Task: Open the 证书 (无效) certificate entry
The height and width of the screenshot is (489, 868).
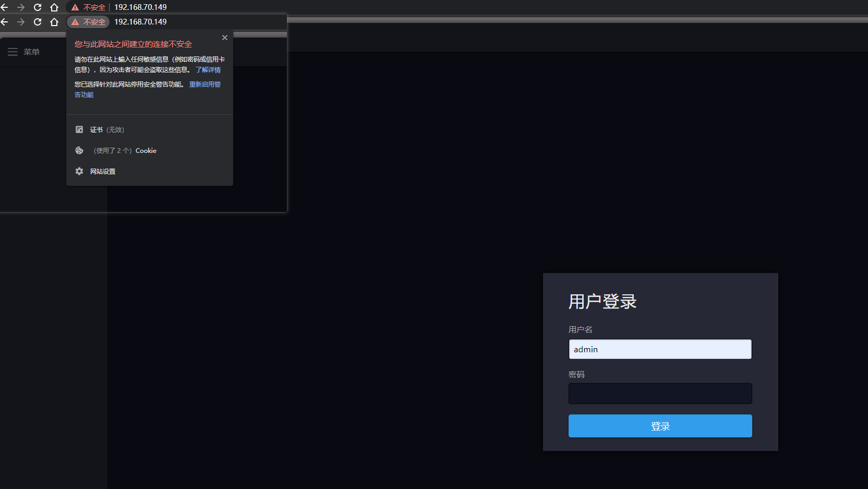Action: 150,129
